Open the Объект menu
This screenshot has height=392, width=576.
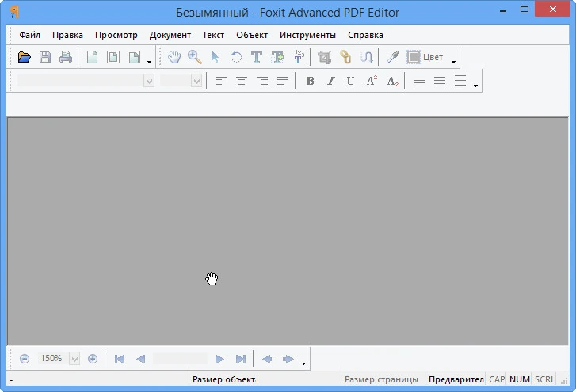coord(252,35)
